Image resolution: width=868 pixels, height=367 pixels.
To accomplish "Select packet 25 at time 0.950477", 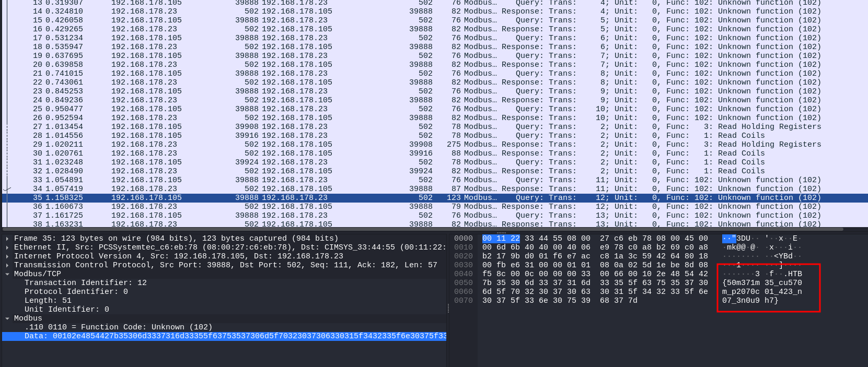I will pos(434,109).
